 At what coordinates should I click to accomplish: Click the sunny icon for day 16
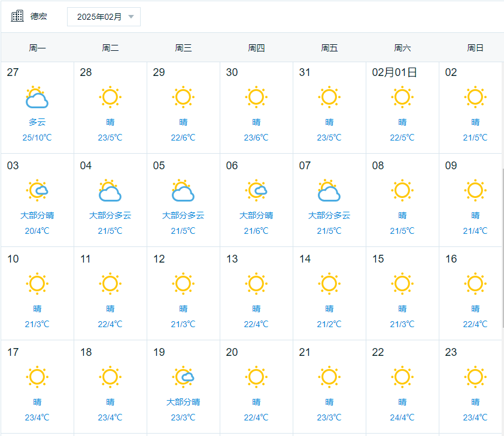[x=475, y=283]
